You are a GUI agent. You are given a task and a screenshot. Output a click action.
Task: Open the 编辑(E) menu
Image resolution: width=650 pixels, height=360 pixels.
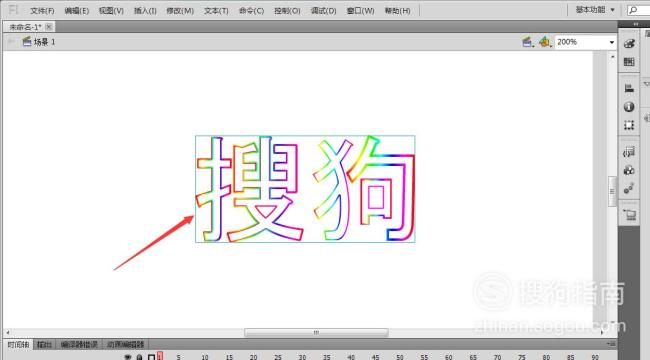point(77,10)
